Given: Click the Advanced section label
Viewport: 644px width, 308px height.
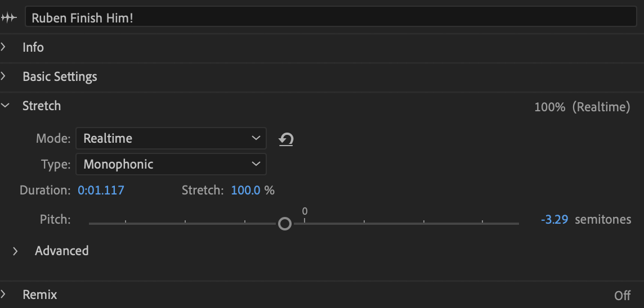Looking at the screenshot, I should (x=62, y=251).
